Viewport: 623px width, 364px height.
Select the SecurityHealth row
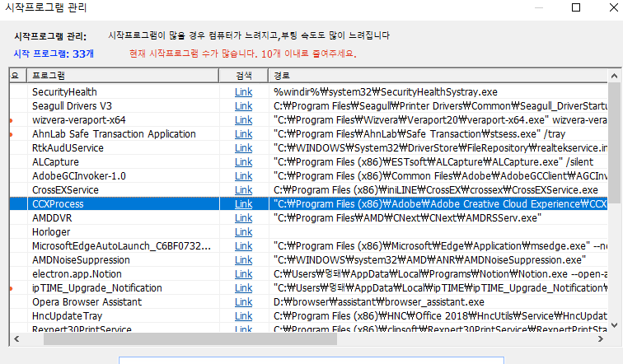coord(308,92)
